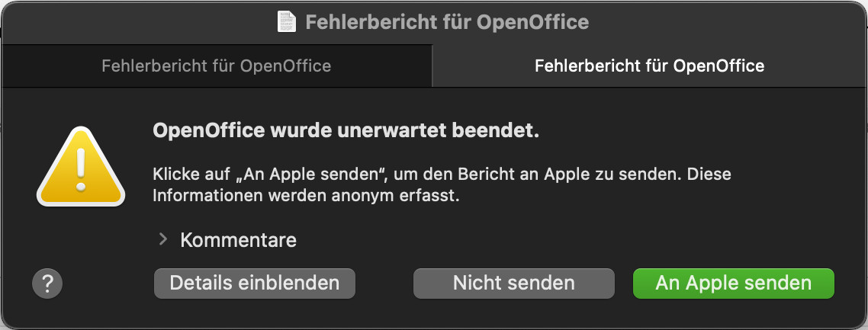
Task: Click heading "OpenOffice wurde unerwartet beendet."
Action: click(x=346, y=131)
